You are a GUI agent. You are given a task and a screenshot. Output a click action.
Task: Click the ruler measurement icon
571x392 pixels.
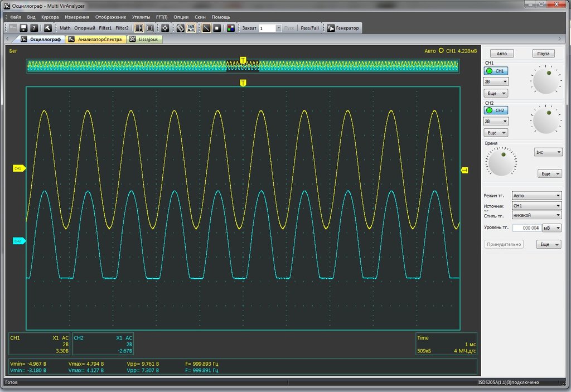pos(180,28)
